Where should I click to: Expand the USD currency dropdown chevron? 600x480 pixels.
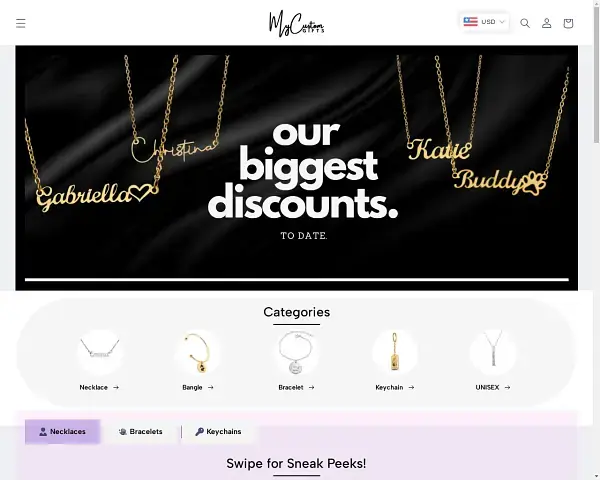502,22
